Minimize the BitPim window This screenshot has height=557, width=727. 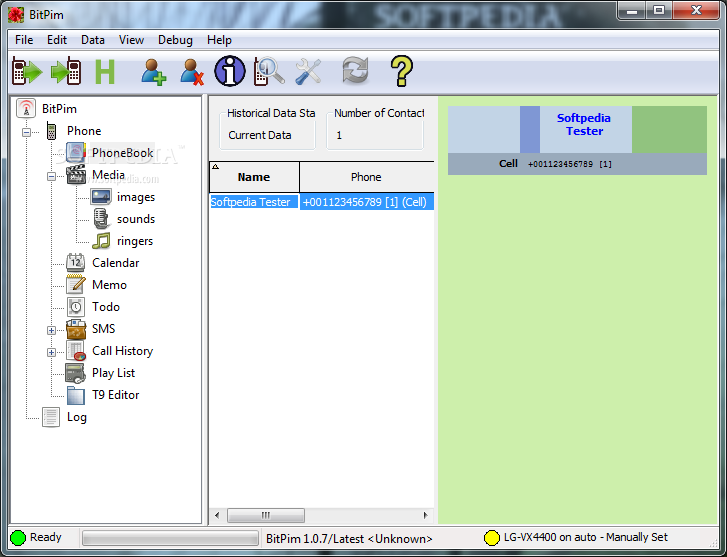click(632, 11)
